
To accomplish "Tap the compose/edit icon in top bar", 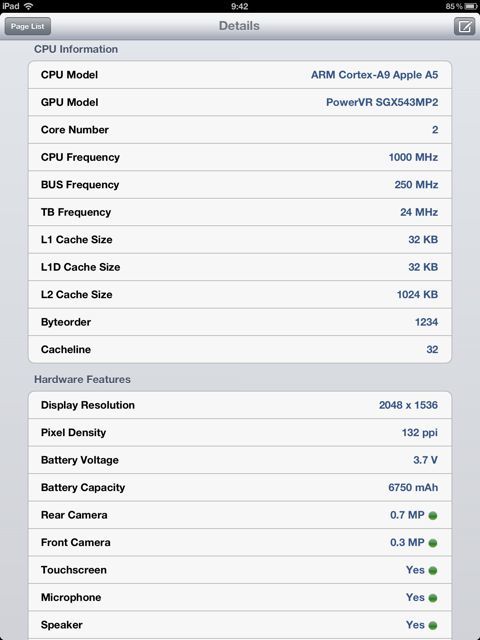I will 464,27.
